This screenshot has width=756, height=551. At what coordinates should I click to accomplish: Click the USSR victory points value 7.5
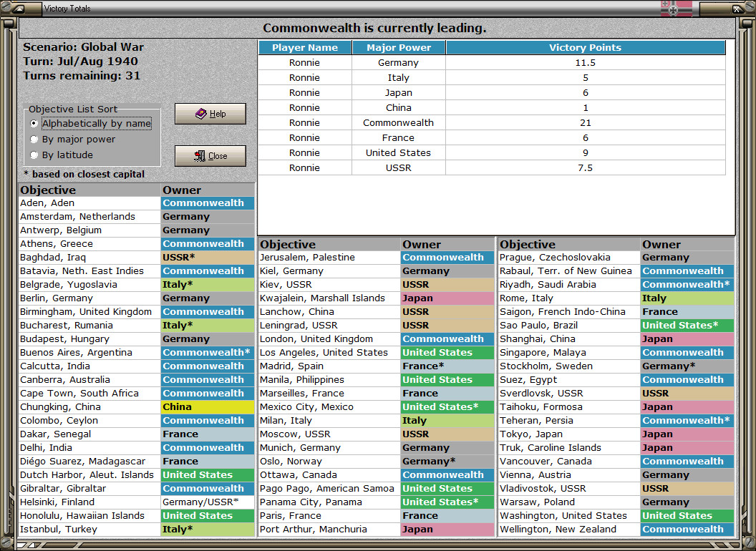coord(586,167)
